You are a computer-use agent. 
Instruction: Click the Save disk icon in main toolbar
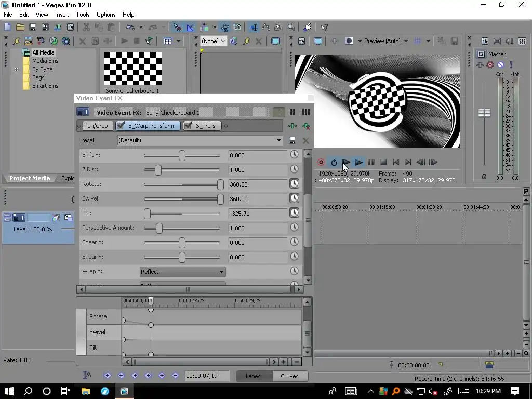pos(33,27)
